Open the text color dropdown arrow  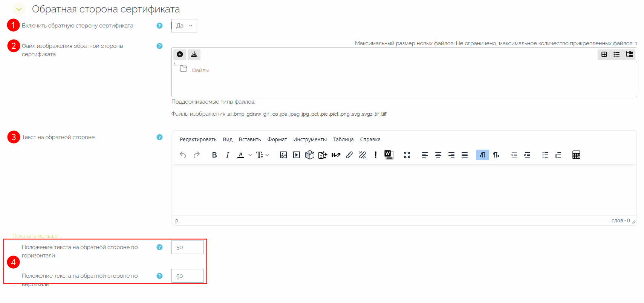[x=250, y=155]
